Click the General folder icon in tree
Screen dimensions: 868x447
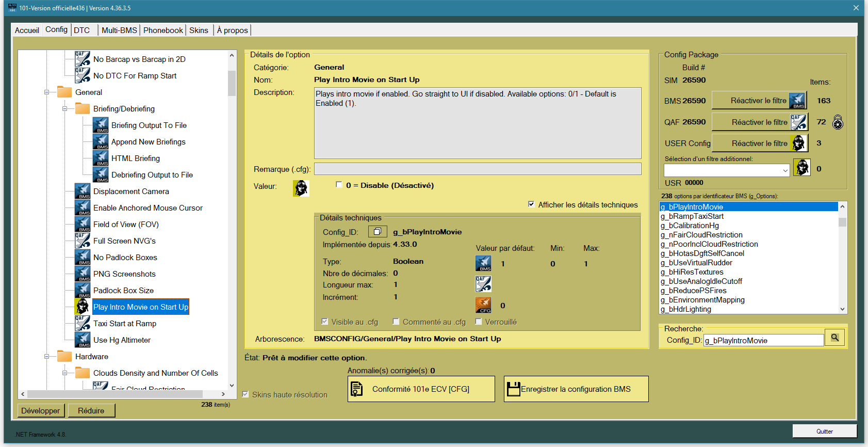[x=64, y=92]
